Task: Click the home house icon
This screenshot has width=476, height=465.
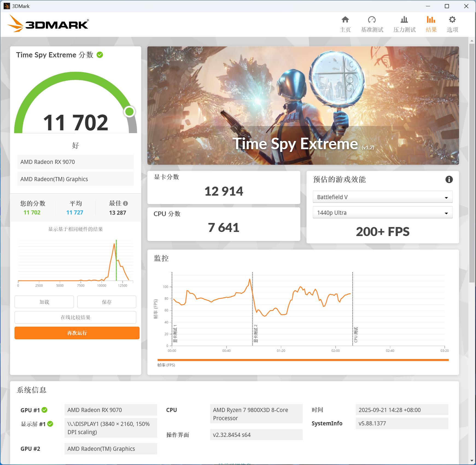Action: (x=345, y=20)
